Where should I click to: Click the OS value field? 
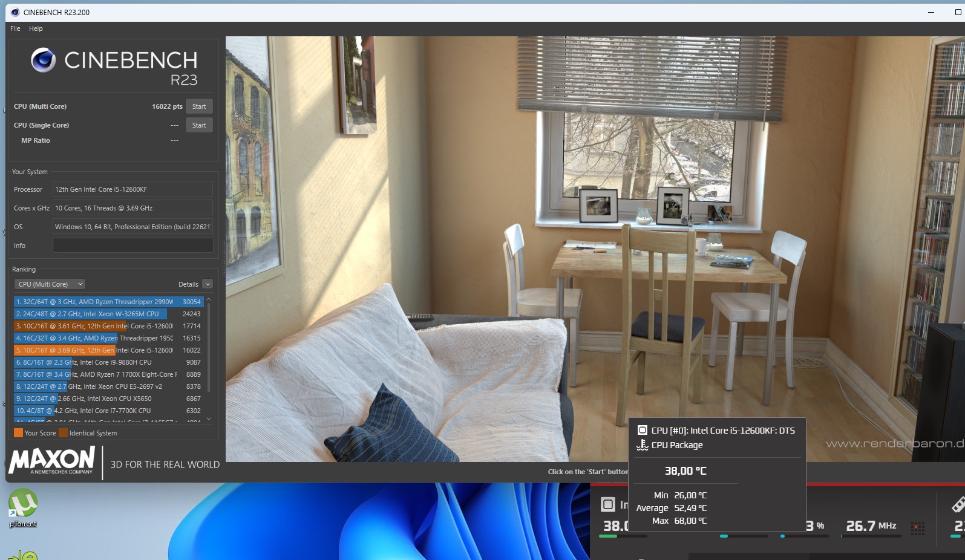(x=132, y=227)
